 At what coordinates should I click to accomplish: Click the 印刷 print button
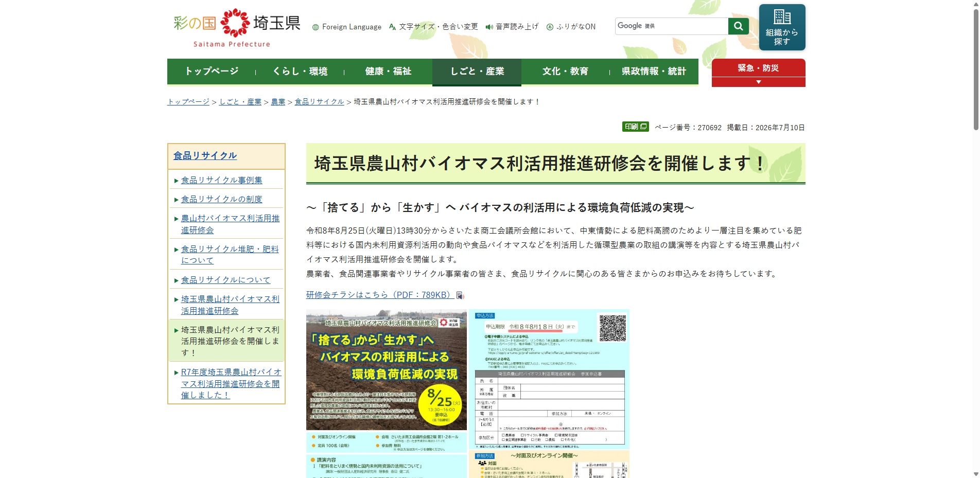point(635,127)
